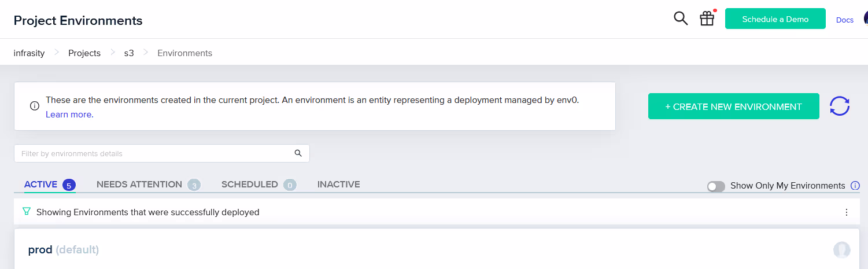Click the magnifier inside the filter box
This screenshot has width=868, height=269.
(x=298, y=153)
